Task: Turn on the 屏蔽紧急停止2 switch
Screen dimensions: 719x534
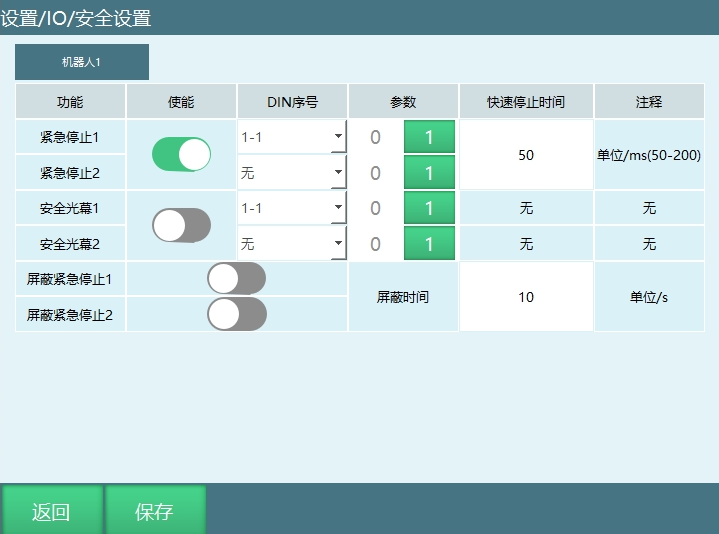Action: 236,314
